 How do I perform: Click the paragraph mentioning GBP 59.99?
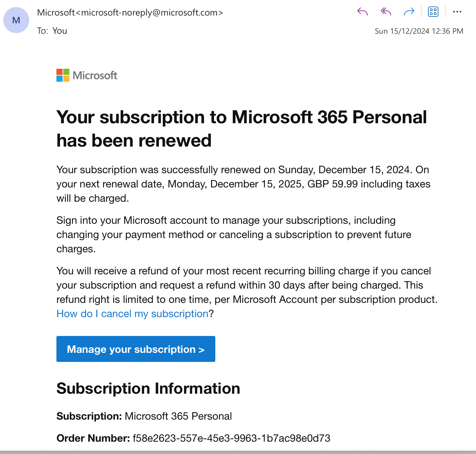coord(244,184)
